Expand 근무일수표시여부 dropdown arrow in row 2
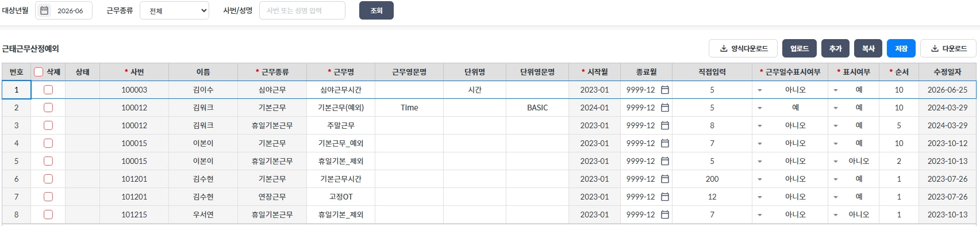Image resolution: width=980 pixels, height=226 pixels. click(x=760, y=108)
